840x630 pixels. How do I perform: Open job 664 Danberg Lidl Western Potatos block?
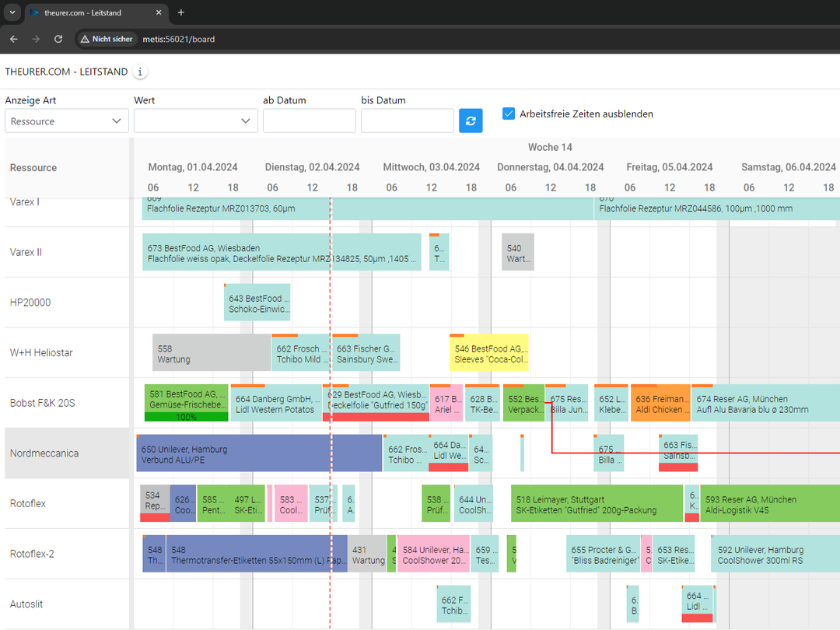click(x=276, y=403)
